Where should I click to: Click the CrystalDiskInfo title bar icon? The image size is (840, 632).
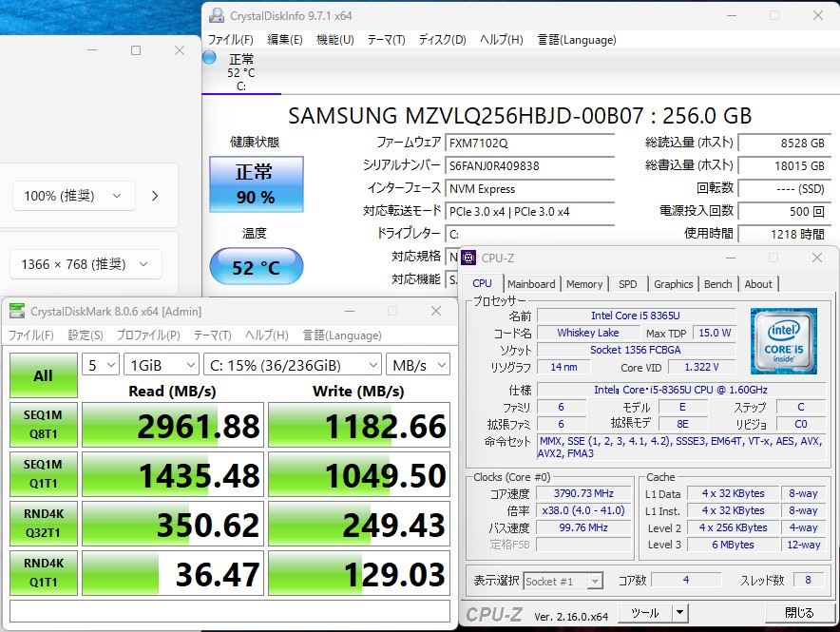tap(217, 15)
